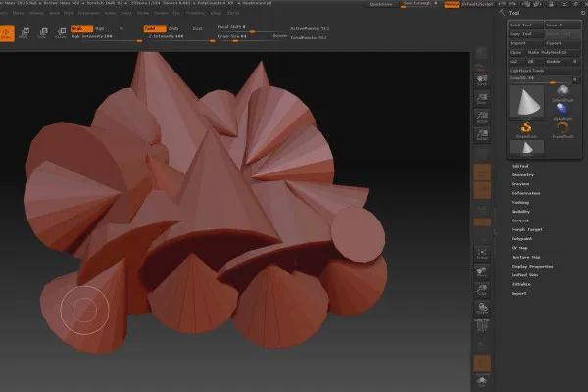Toggle the Visible button in Tool panel

point(558,61)
